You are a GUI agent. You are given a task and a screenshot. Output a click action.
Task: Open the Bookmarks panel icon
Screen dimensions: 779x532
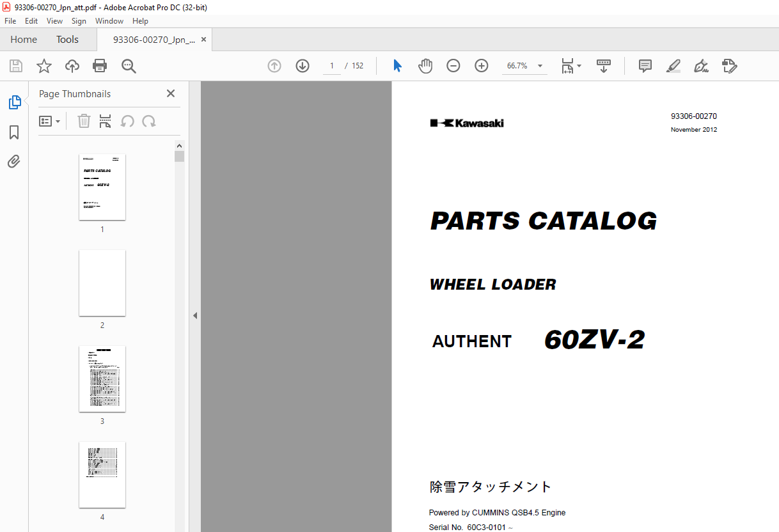(14, 132)
